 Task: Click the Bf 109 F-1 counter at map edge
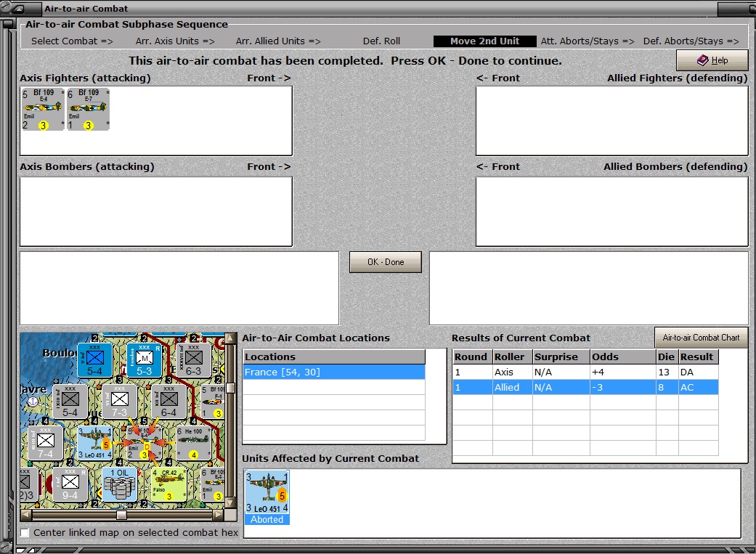pyautogui.click(x=212, y=401)
